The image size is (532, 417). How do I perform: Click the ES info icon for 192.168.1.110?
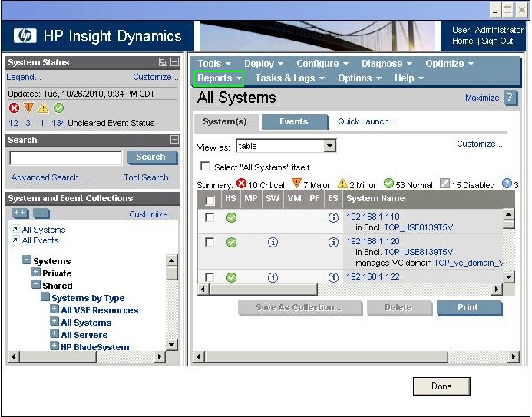pyautogui.click(x=333, y=217)
